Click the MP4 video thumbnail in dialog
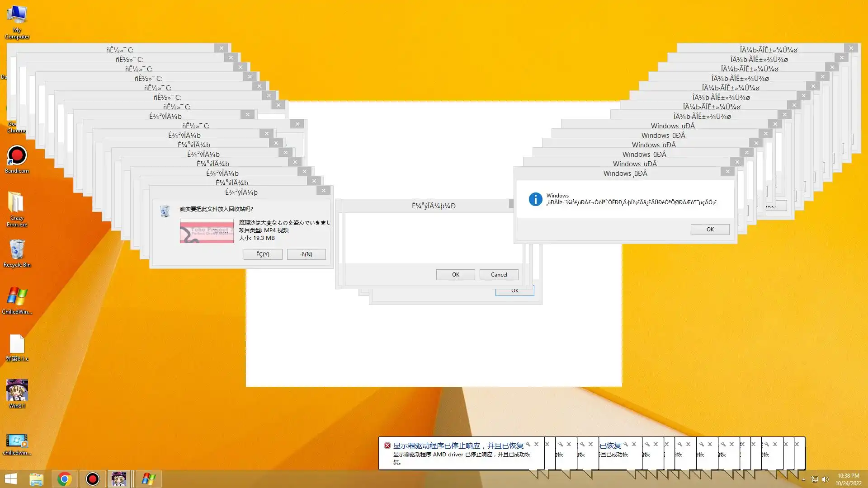 coord(207,231)
